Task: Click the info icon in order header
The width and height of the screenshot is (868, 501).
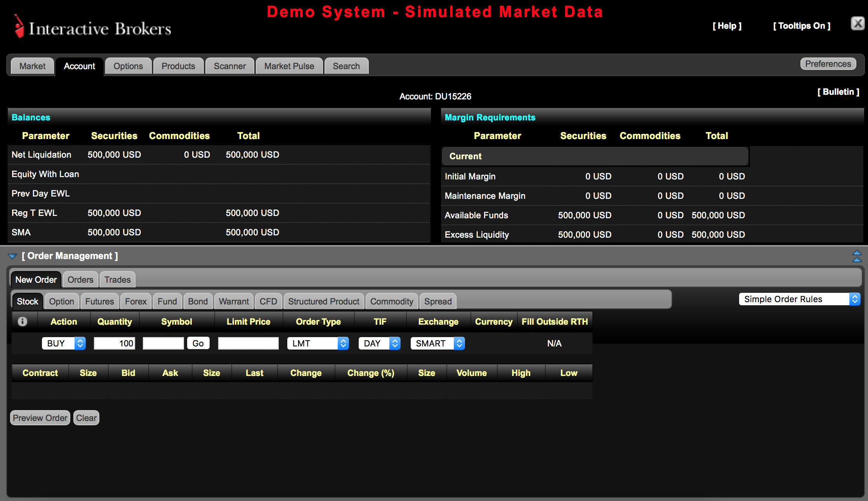Action: pyautogui.click(x=23, y=321)
